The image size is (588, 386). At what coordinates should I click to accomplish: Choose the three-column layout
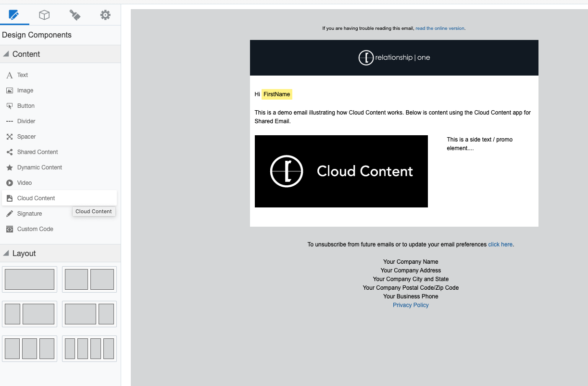29,348
